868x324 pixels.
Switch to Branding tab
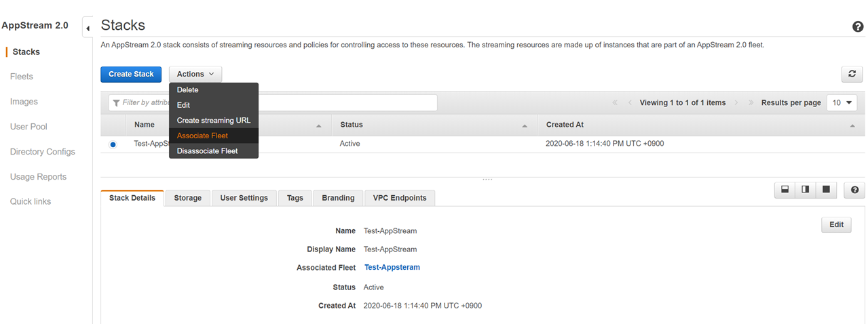pyautogui.click(x=338, y=198)
